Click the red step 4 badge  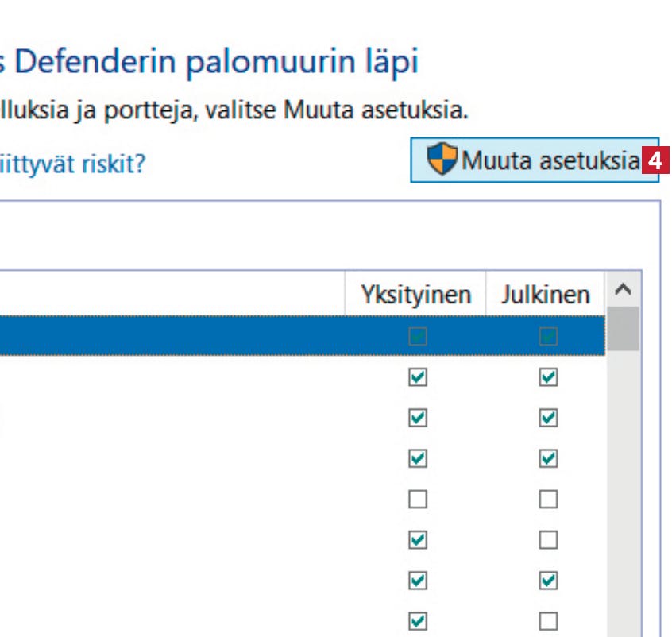tap(655, 160)
